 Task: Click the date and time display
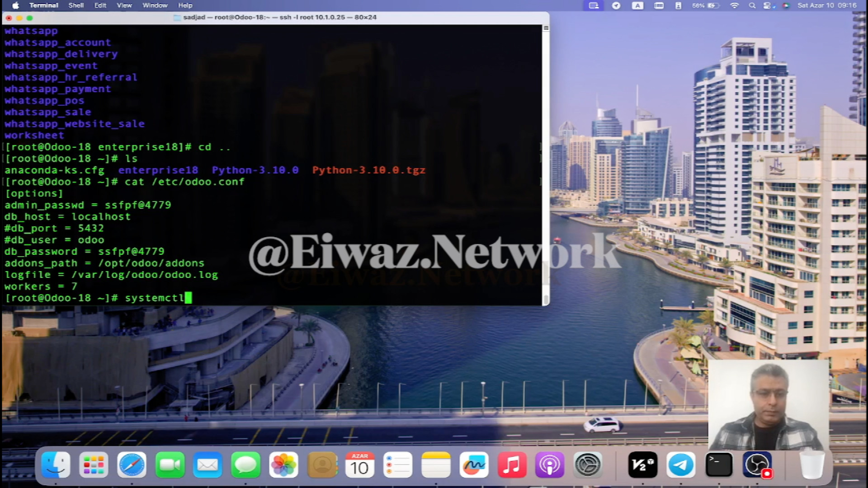tap(827, 5)
